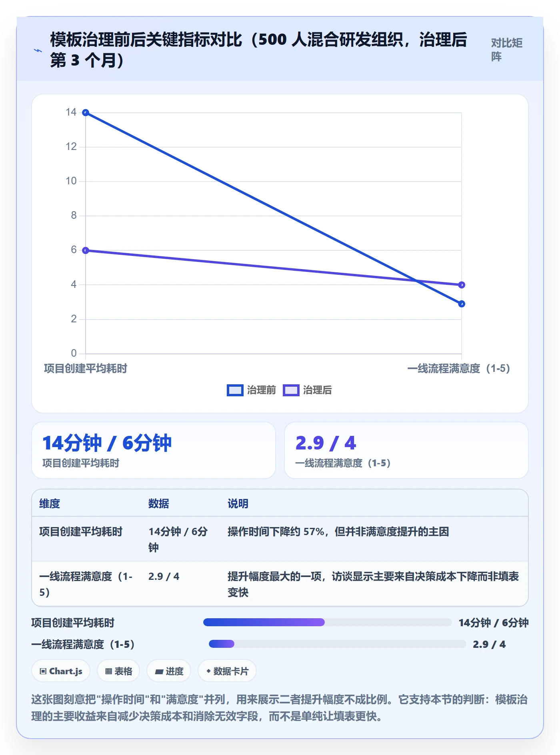Click the table cell starting with 提升幅度最大的一项

pyautogui.click(x=373, y=584)
